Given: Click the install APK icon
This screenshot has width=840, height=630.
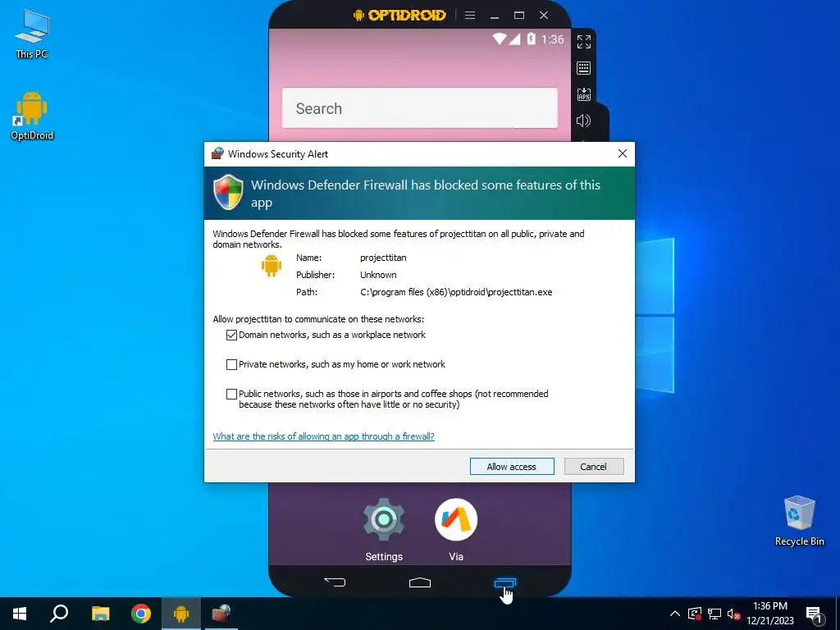Looking at the screenshot, I should coord(583,94).
